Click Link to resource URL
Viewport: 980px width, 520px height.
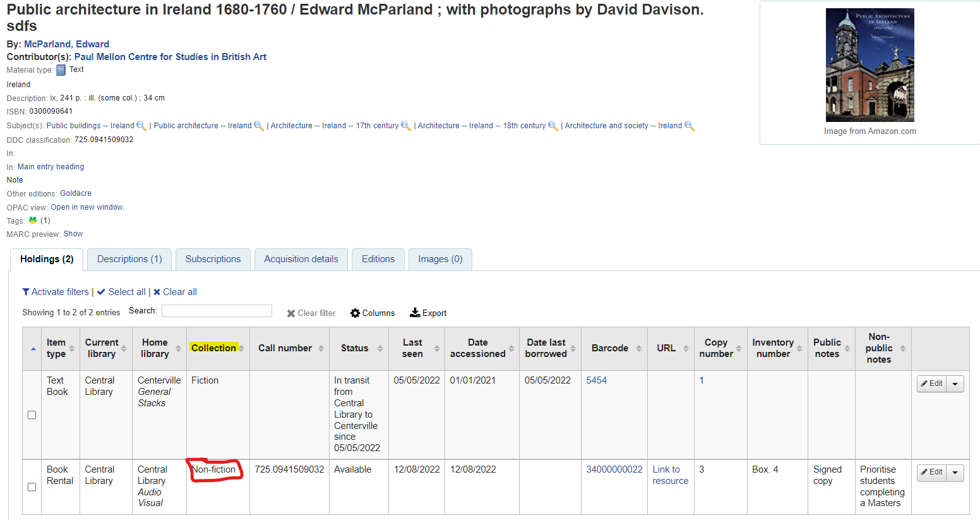670,475
